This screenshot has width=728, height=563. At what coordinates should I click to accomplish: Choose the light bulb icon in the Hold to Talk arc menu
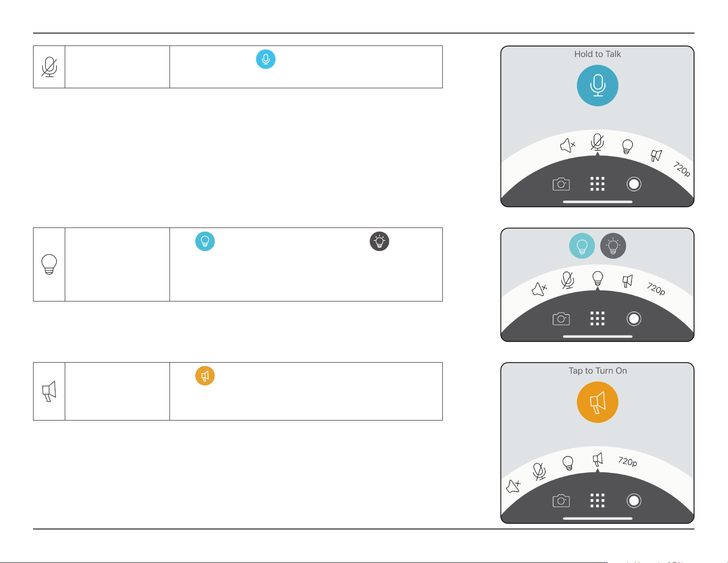(627, 147)
